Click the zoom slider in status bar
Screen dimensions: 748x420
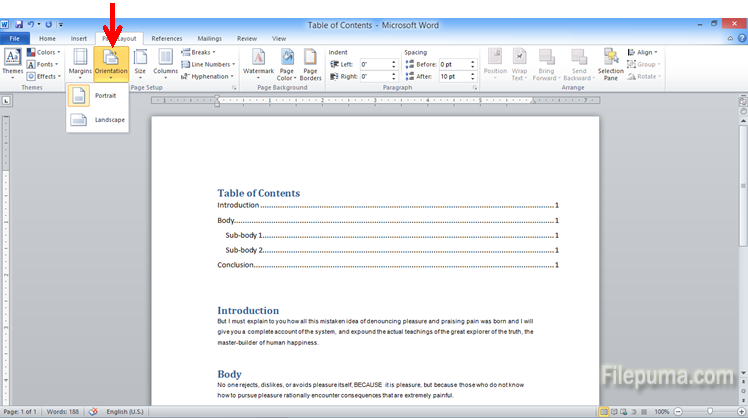(707, 412)
